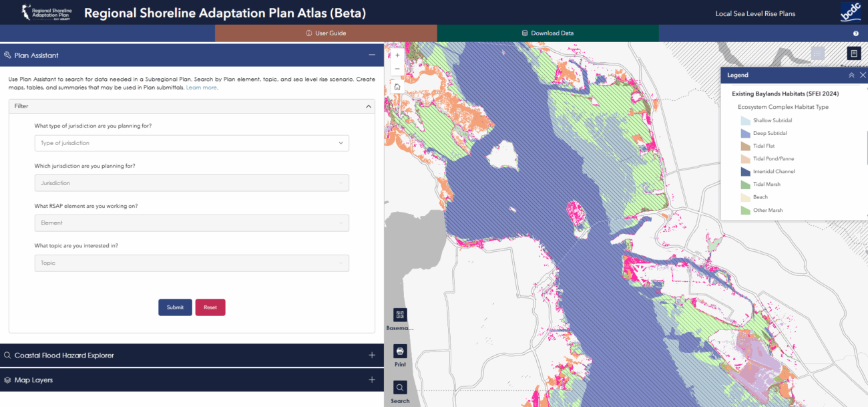Close the Legend panel

click(x=863, y=76)
